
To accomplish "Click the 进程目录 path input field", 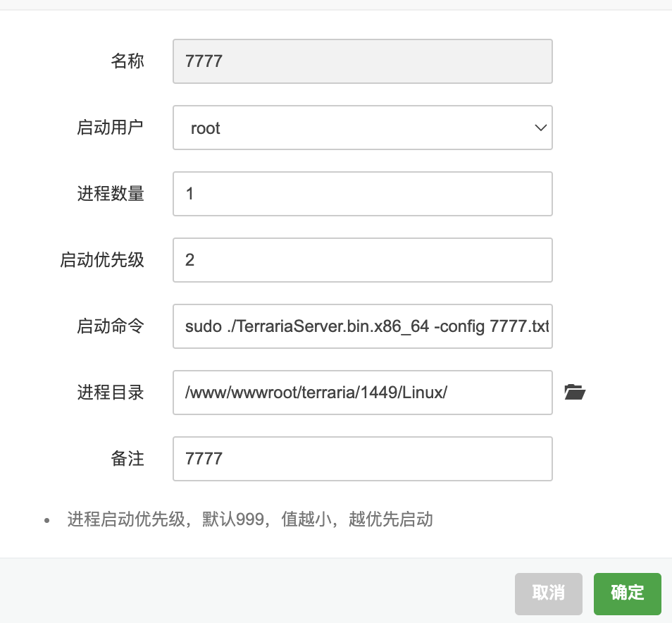I will coord(362,393).
